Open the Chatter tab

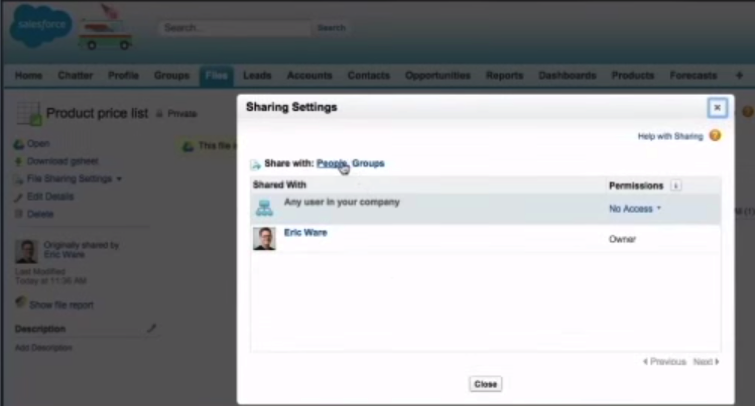(75, 76)
